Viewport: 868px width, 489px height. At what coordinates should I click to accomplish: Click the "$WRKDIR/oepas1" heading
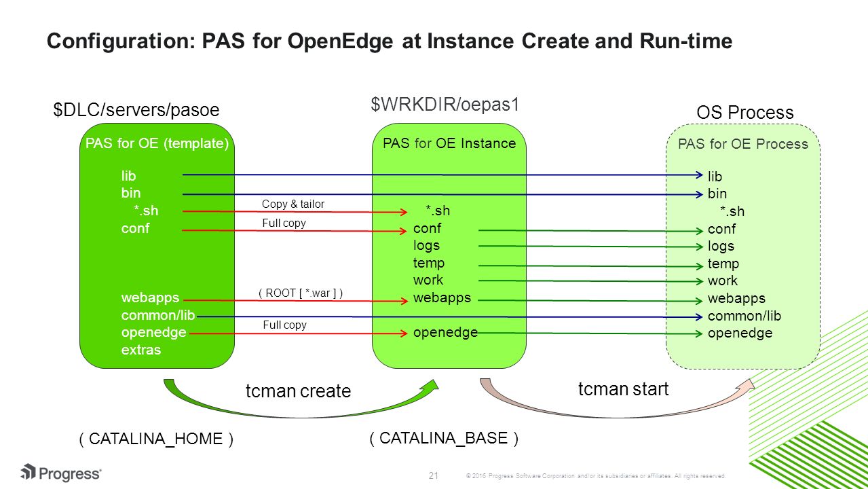click(x=445, y=105)
